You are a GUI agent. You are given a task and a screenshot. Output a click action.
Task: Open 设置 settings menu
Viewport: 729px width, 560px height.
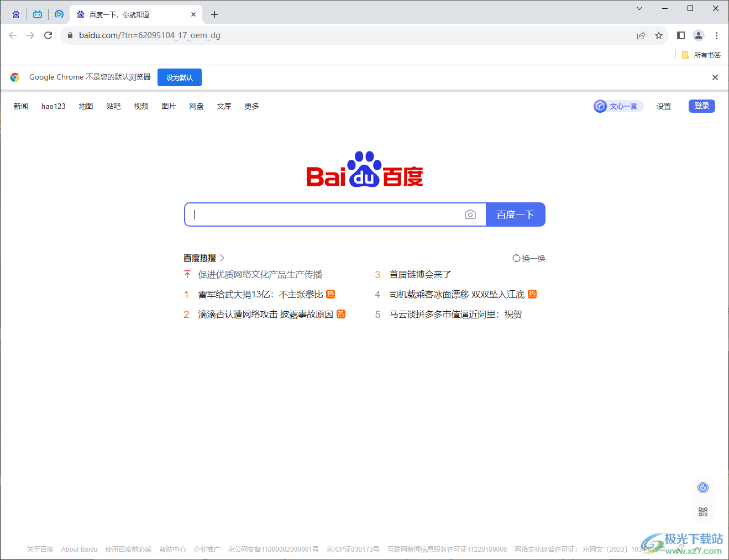[664, 106]
